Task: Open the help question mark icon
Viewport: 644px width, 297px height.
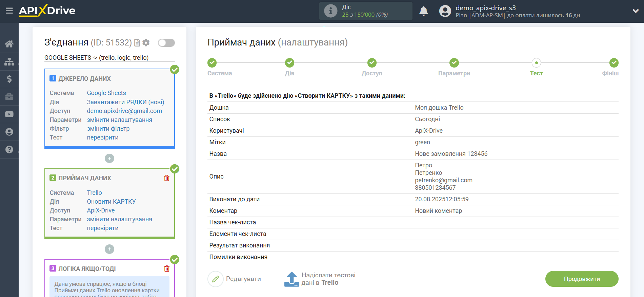Action: click(x=9, y=150)
